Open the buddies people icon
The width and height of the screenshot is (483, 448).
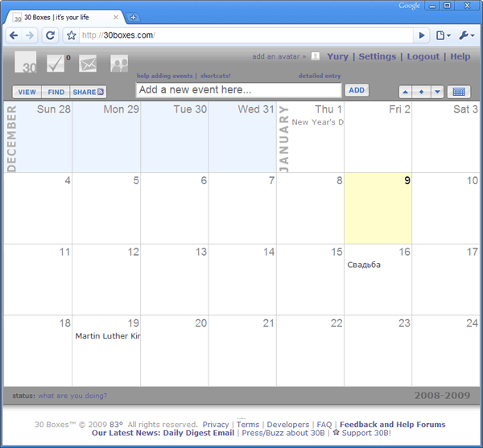tap(119, 64)
